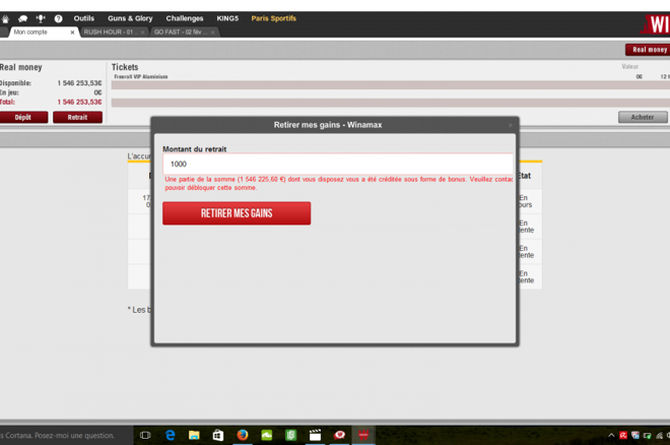Image resolution: width=670 pixels, height=445 pixels.
Task: Open the help question mark icon
Action: click(x=59, y=19)
